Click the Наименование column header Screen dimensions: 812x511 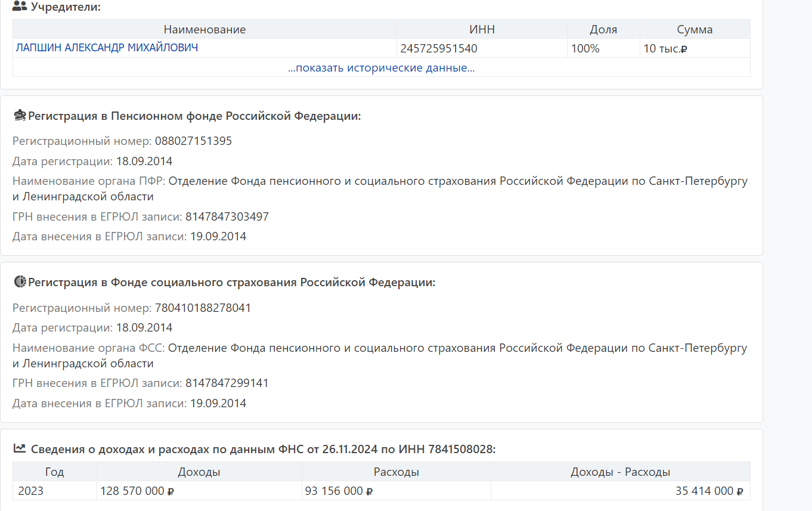click(x=204, y=29)
